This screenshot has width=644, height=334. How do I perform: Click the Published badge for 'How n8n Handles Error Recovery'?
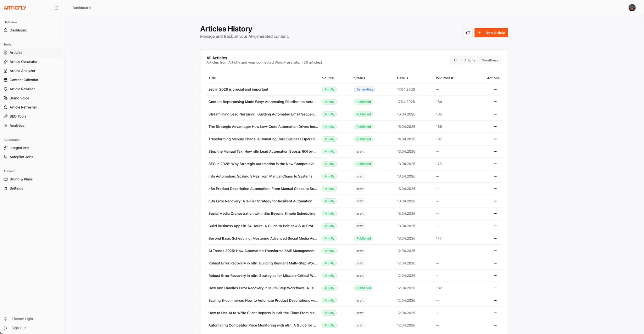point(364,288)
